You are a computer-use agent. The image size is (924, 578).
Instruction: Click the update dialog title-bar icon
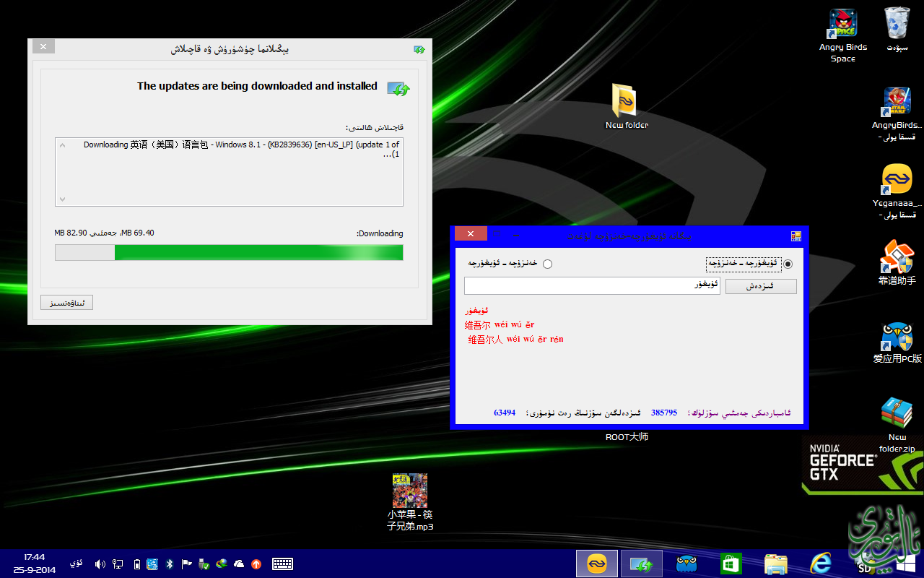click(x=419, y=49)
